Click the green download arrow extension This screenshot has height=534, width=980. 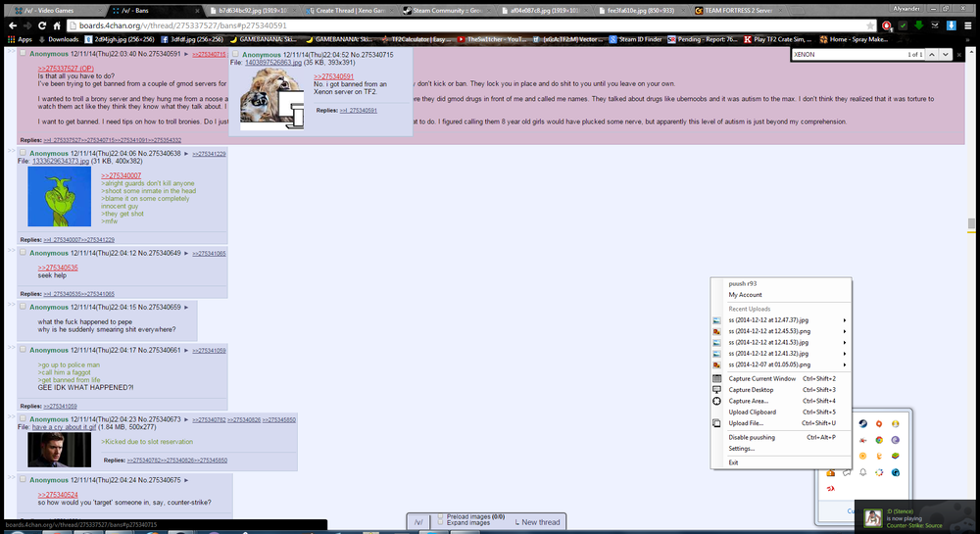919,25
